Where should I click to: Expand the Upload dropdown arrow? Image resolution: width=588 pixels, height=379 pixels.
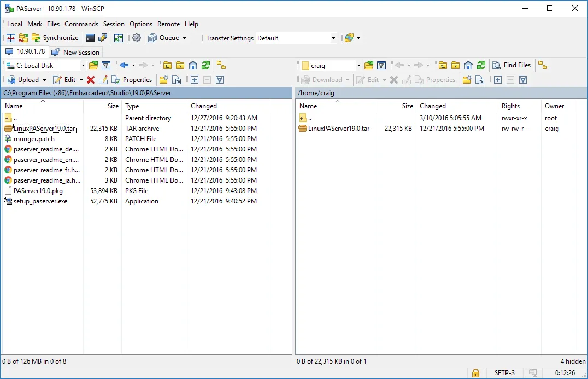[44, 80]
